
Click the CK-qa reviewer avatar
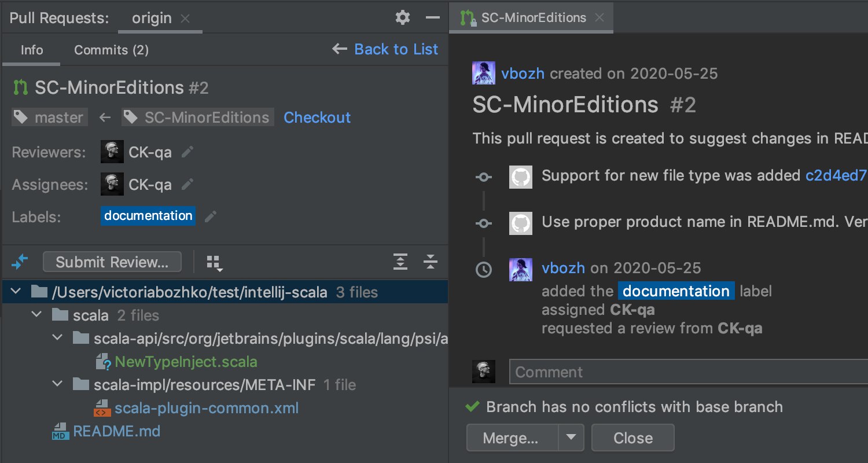[x=112, y=152]
